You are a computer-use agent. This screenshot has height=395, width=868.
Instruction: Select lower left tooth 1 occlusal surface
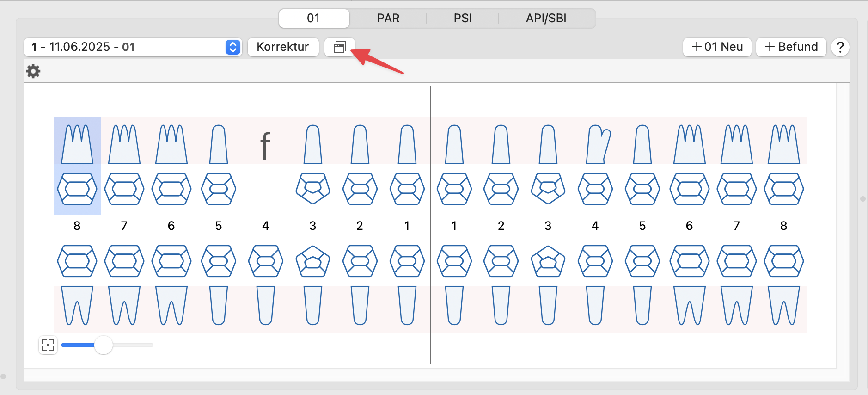pyautogui.click(x=454, y=261)
